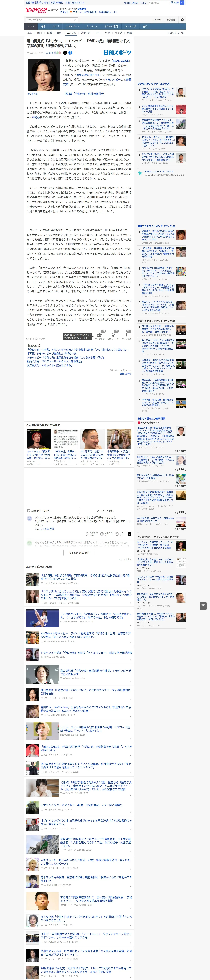This screenshot has height=980, width=210.
Task: Open the 速報 navigation tab
Action: pyautogui.click(x=43, y=26)
